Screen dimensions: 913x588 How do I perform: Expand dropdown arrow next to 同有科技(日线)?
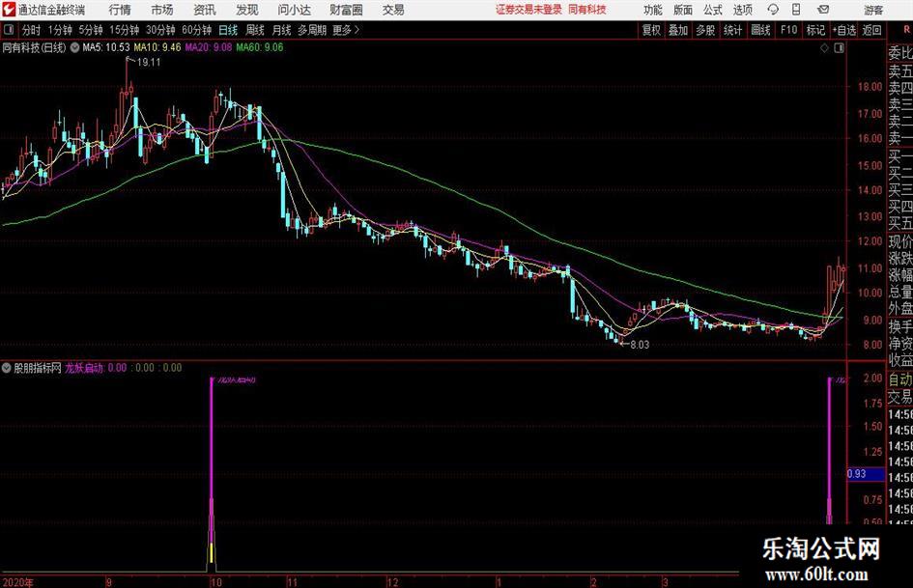click(x=74, y=48)
